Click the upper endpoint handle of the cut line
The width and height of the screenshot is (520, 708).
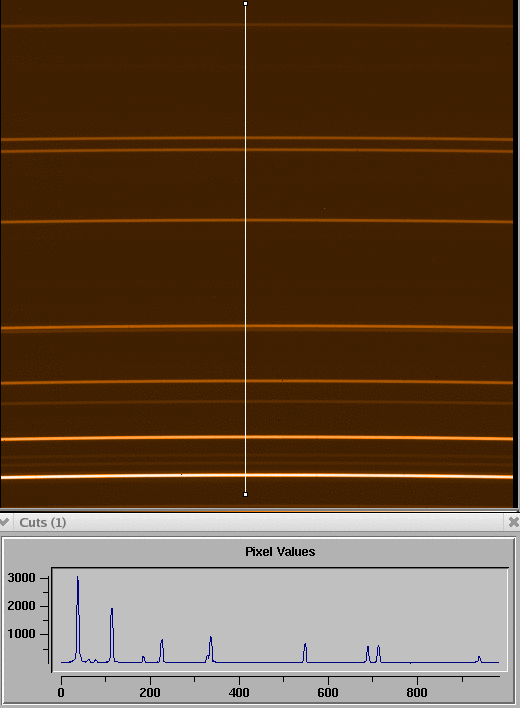246,4
